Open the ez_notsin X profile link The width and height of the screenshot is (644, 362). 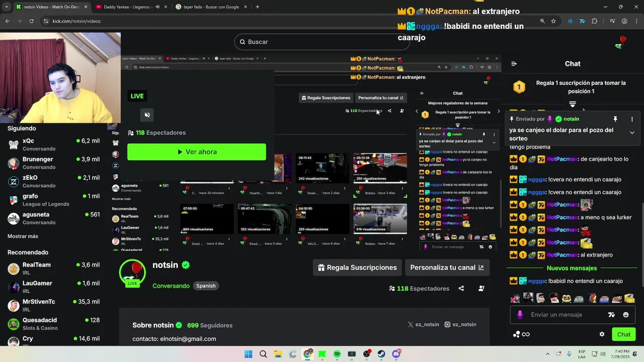click(423, 325)
